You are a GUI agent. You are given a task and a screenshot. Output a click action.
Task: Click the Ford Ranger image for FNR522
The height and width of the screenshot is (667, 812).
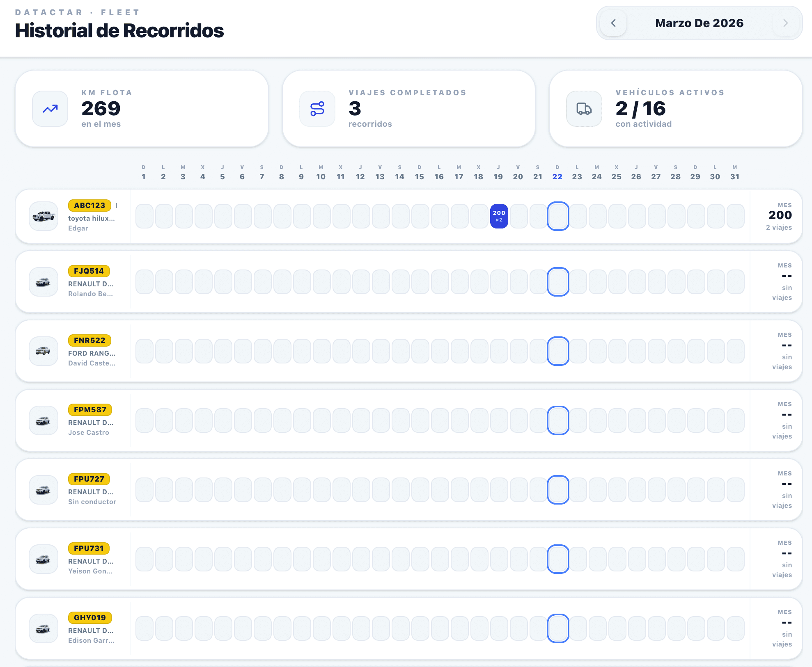(x=43, y=351)
